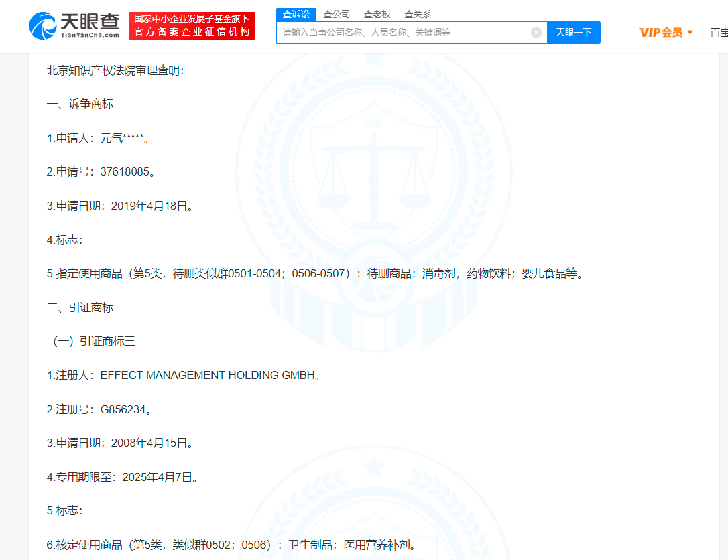Select the 查诉讼 search tab

click(296, 14)
